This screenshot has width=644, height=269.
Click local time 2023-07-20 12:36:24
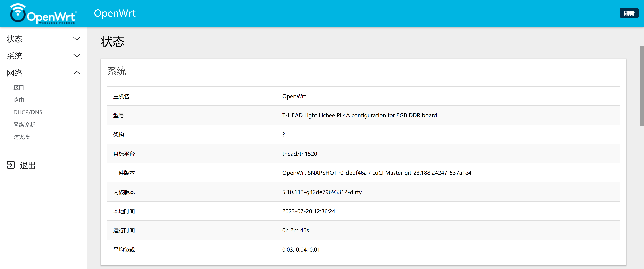pos(309,211)
